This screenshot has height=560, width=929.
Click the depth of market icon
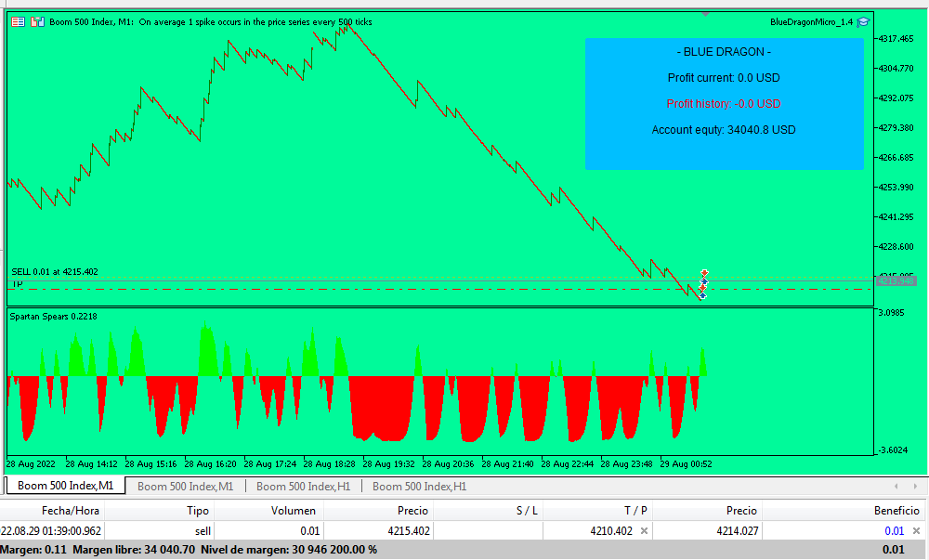pyautogui.click(x=37, y=22)
